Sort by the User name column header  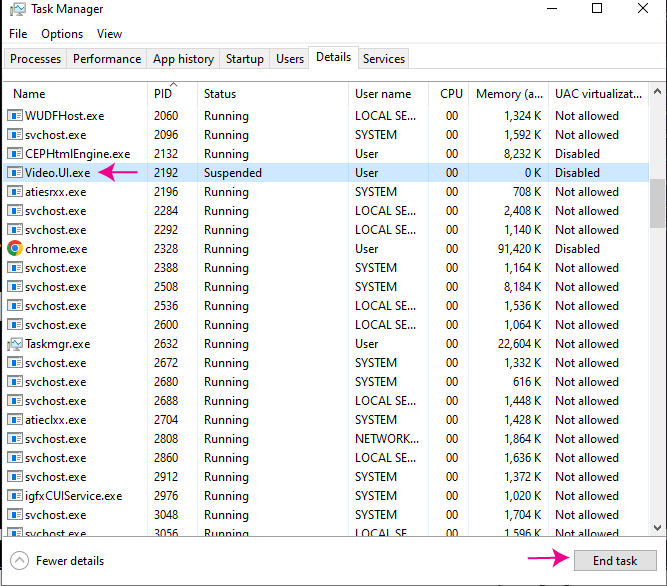[x=388, y=94]
